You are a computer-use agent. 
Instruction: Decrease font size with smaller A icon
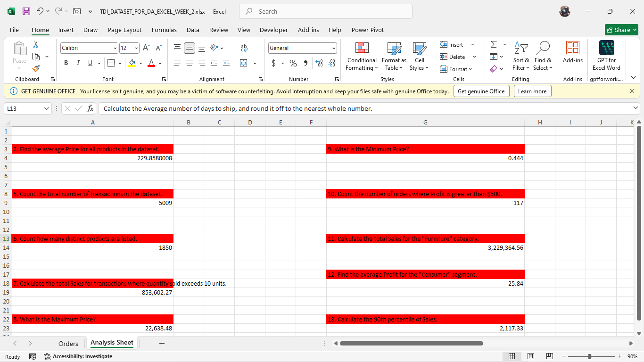(x=158, y=48)
